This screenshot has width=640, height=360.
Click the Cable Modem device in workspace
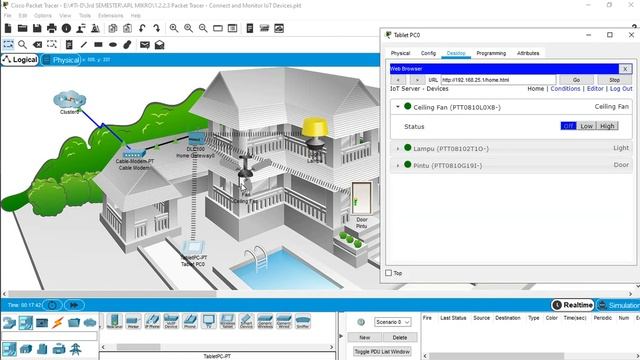pos(134,154)
